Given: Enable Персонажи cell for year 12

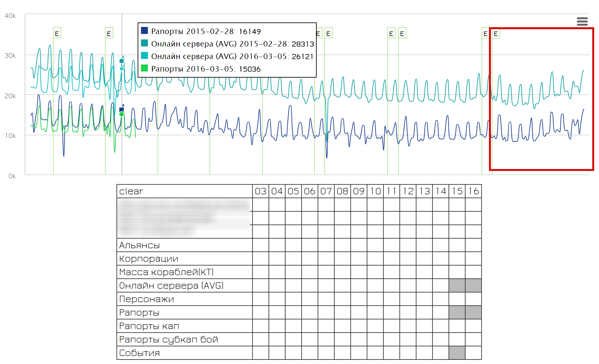Looking at the screenshot, I should click(408, 299).
